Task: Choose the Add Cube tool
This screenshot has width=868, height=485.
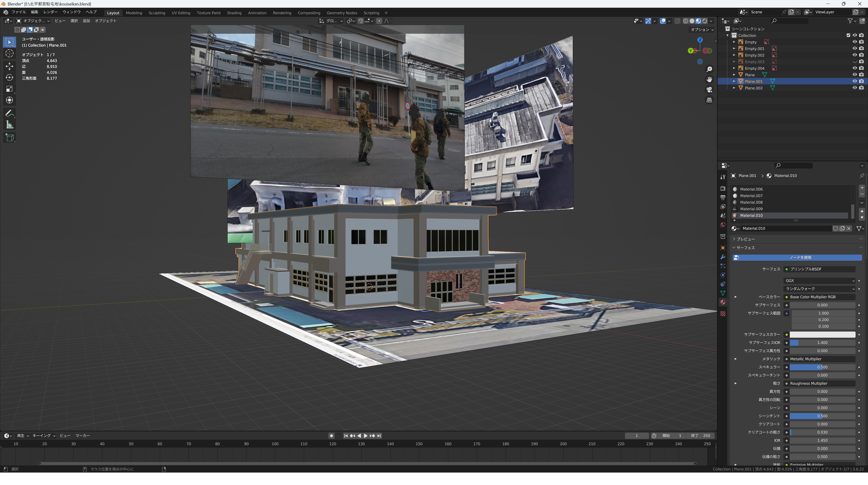Action: [x=9, y=138]
